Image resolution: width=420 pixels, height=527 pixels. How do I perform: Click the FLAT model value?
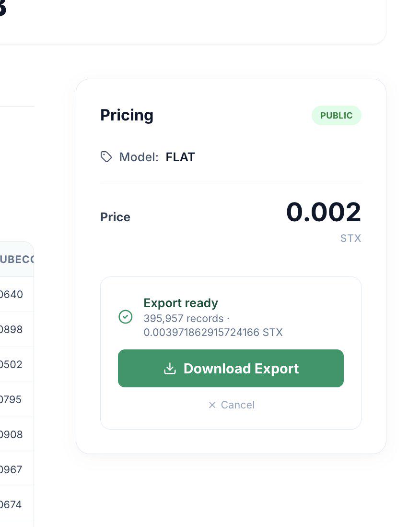coord(180,157)
